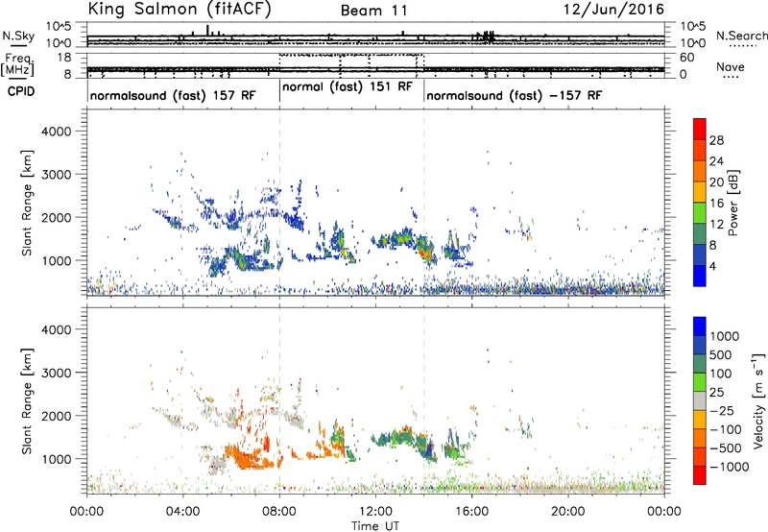Click the 'Time UT' axis label
This screenshot has width=768, height=532.
(375, 526)
